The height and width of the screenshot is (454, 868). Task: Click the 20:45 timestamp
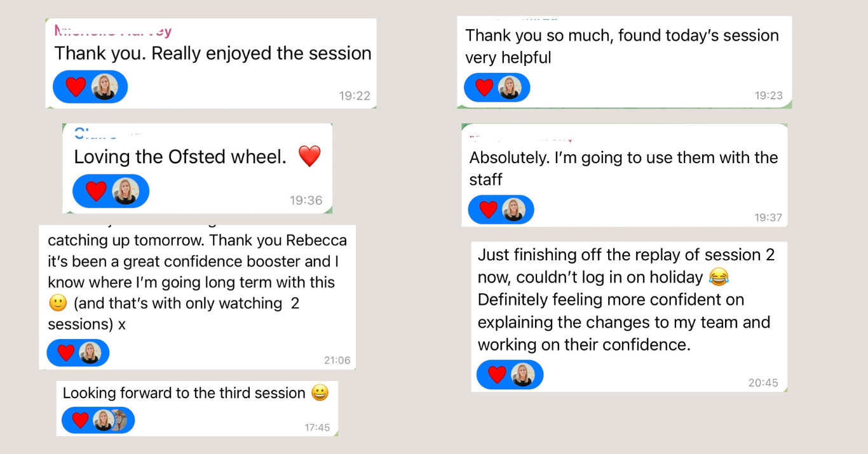coord(763,382)
